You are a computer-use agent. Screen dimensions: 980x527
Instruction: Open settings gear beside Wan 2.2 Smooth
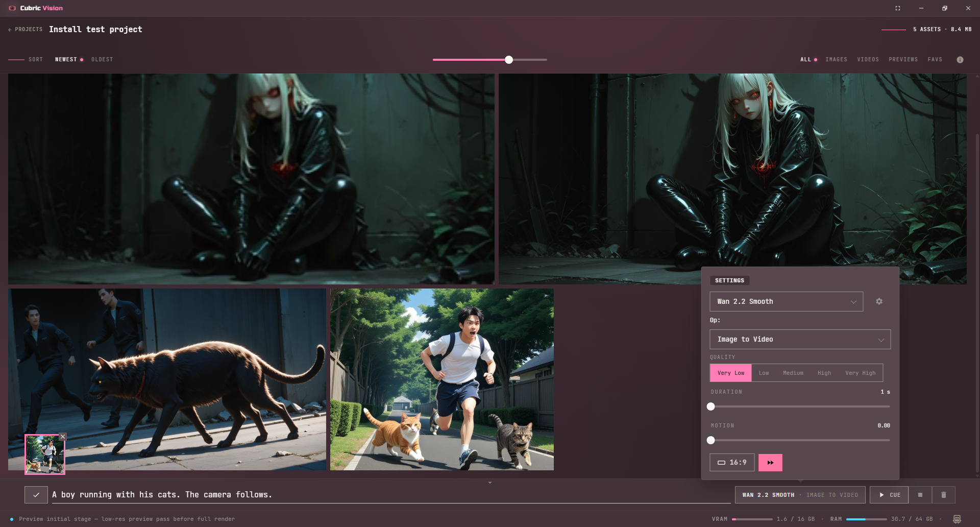click(879, 301)
